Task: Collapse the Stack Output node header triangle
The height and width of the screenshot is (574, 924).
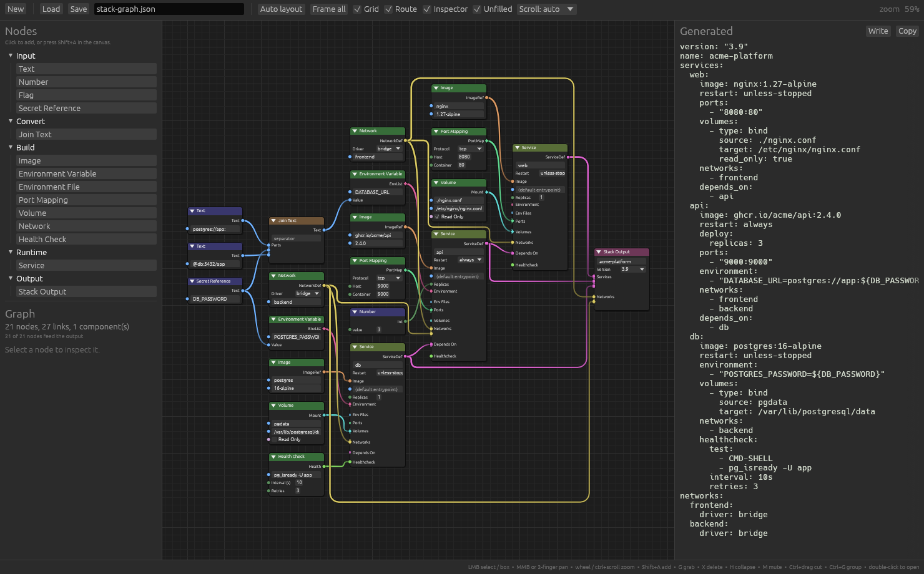Action: [599, 252]
